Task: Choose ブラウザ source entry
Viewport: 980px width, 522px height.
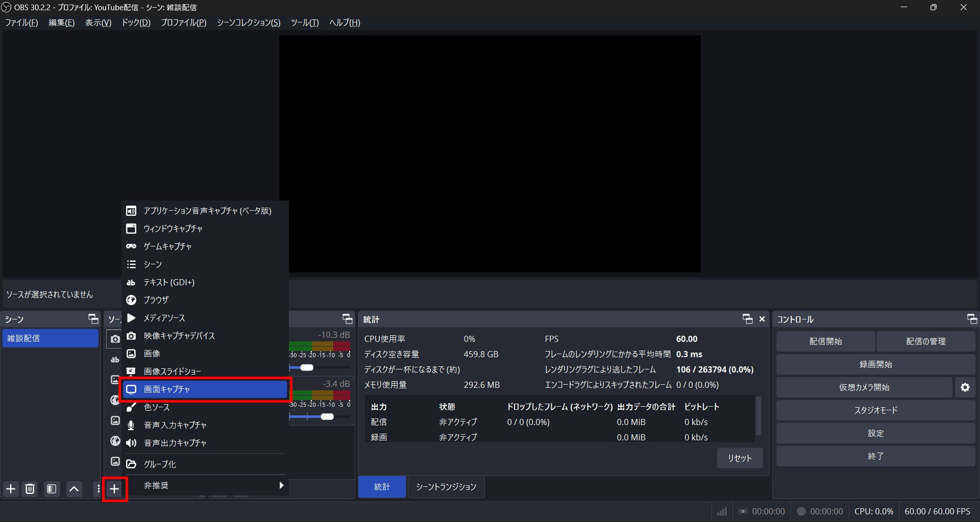Action: (205, 300)
